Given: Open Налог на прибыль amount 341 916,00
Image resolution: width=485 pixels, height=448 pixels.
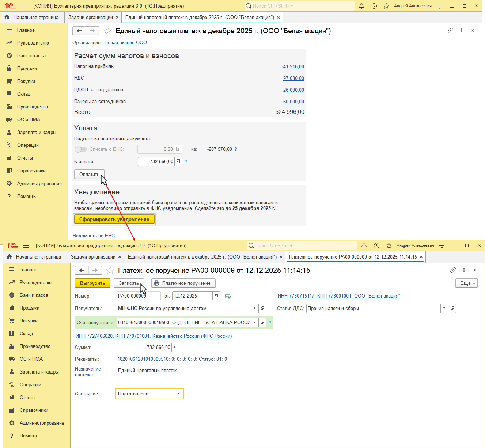Looking at the screenshot, I should click(292, 66).
